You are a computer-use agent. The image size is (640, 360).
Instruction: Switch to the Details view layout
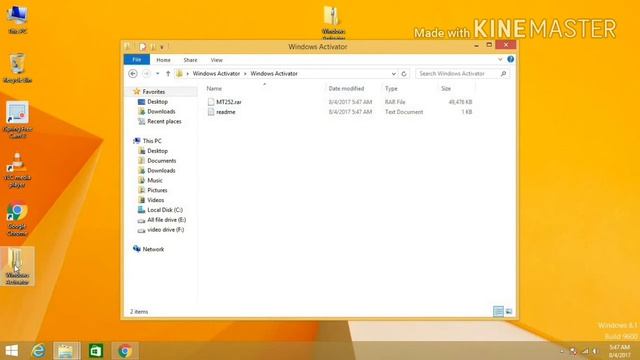[498, 311]
